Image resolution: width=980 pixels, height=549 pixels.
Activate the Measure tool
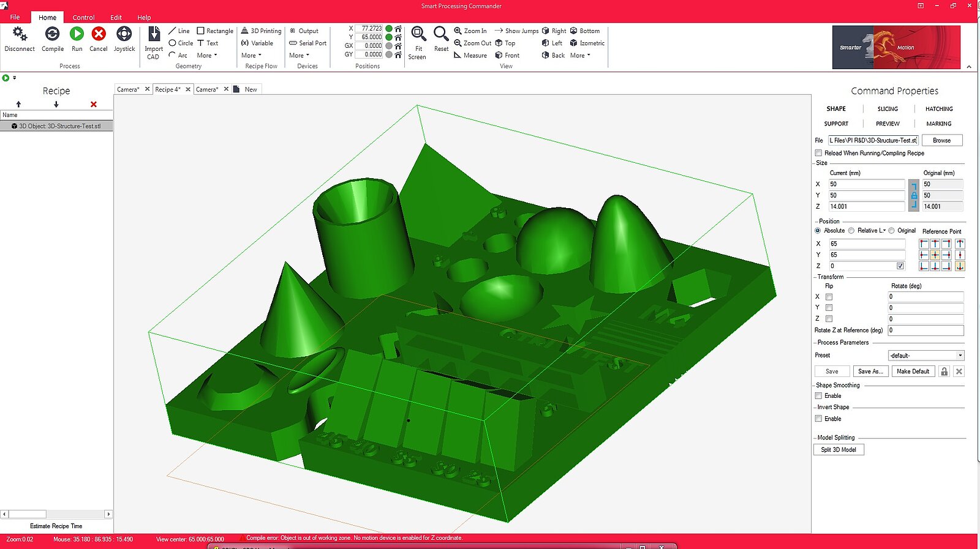click(x=470, y=55)
